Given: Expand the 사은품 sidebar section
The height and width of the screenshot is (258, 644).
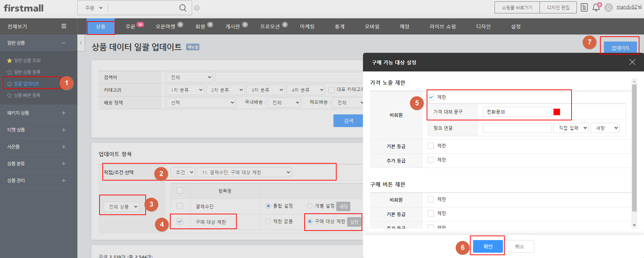Looking at the screenshot, I should pos(64,147).
